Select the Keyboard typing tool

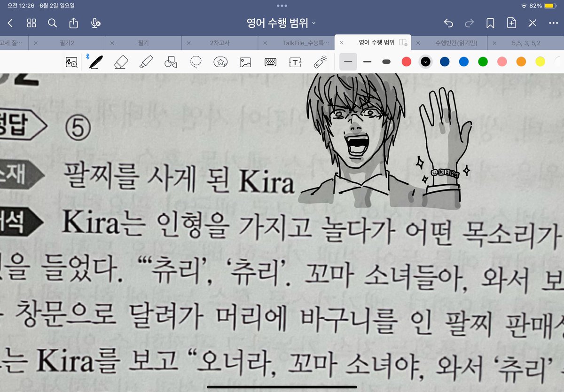click(270, 62)
